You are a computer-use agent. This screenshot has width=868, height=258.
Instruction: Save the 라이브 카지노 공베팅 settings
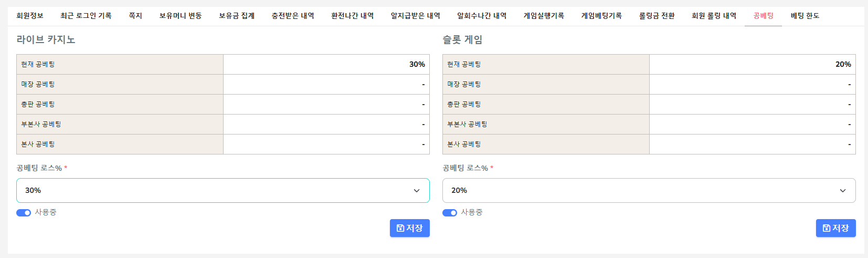(409, 228)
